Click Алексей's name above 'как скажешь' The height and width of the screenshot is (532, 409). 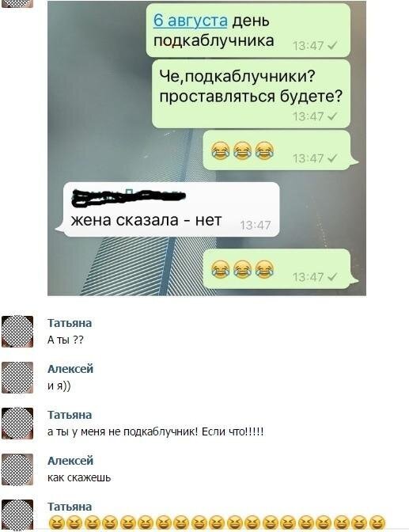pos(70,461)
